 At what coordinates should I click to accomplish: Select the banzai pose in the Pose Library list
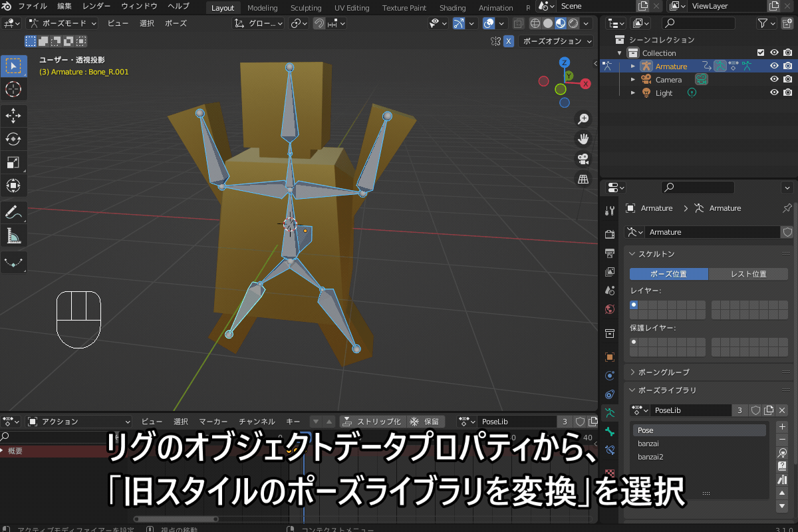tap(678, 443)
